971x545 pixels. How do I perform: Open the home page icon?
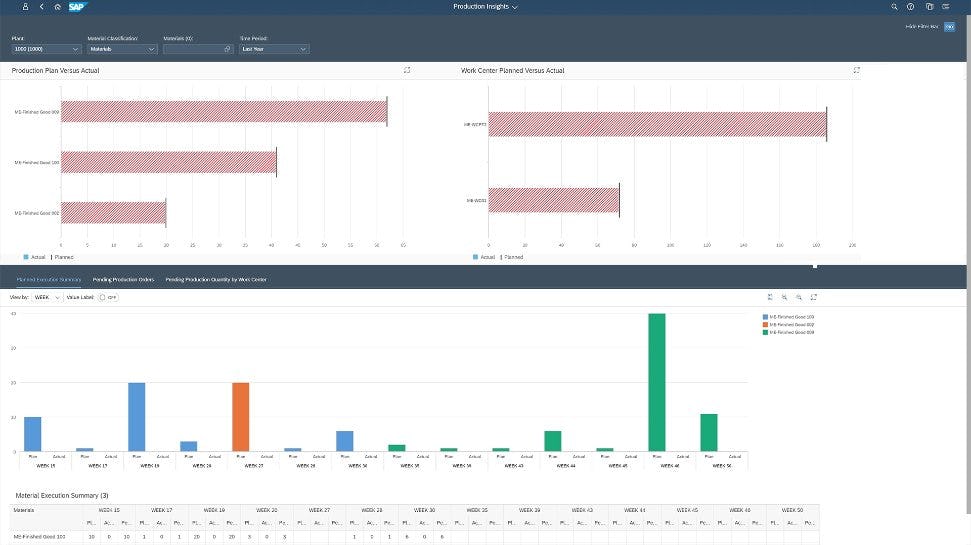[x=58, y=7]
